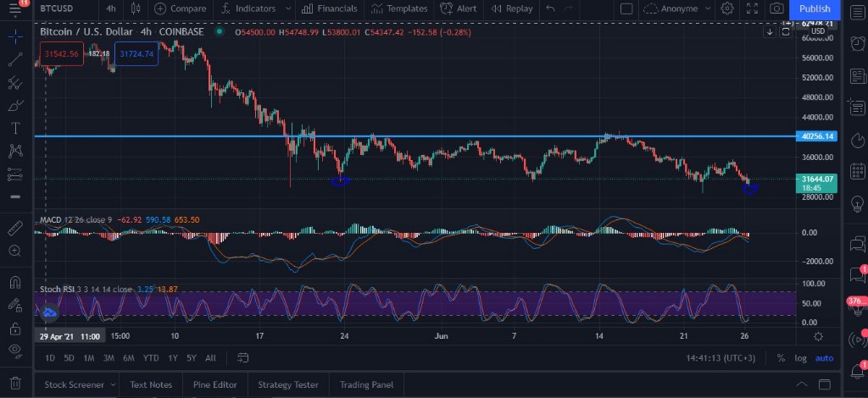Switch to the Strategy Tester tab

pyautogui.click(x=289, y=384)
